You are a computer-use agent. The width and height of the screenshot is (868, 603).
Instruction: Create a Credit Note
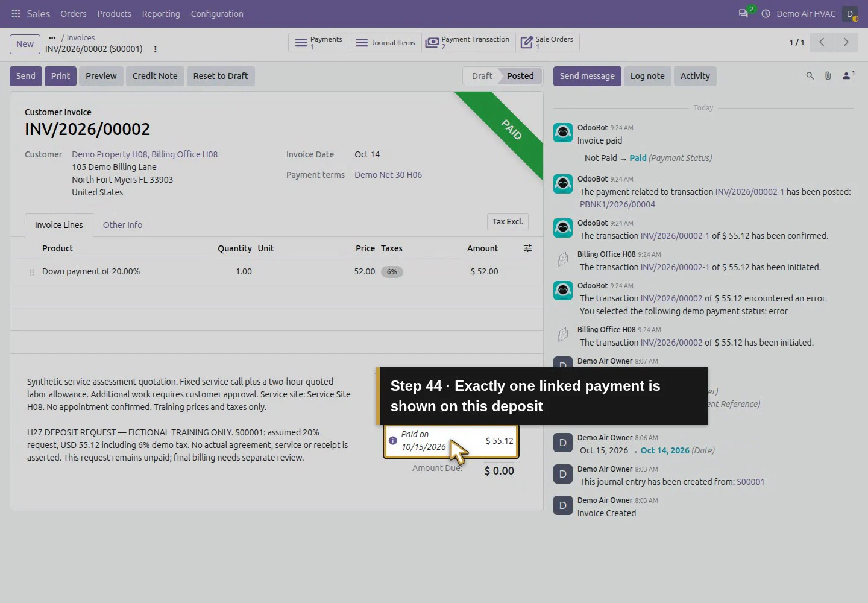[x=155, y=76]
